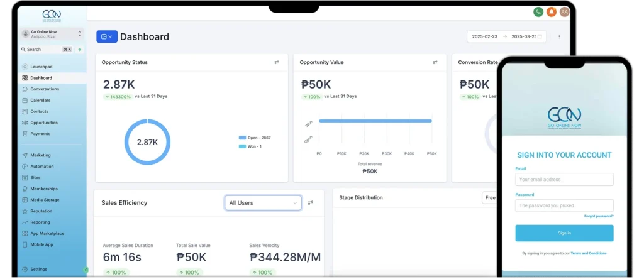This screenshot has height=279, width=644.
Task: Collapse the sidebar using green arrow
Action: pyautogui.click(x=86, y=270)
